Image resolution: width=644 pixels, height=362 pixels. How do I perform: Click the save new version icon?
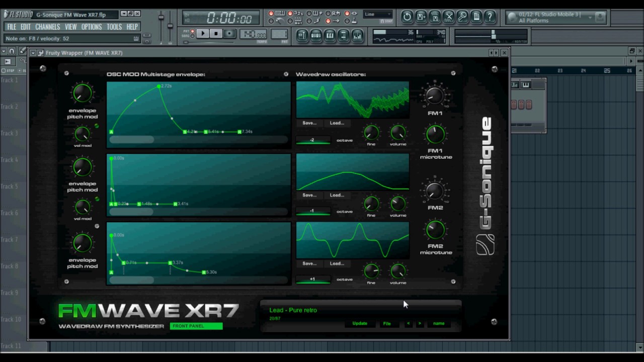pos(421,17)
